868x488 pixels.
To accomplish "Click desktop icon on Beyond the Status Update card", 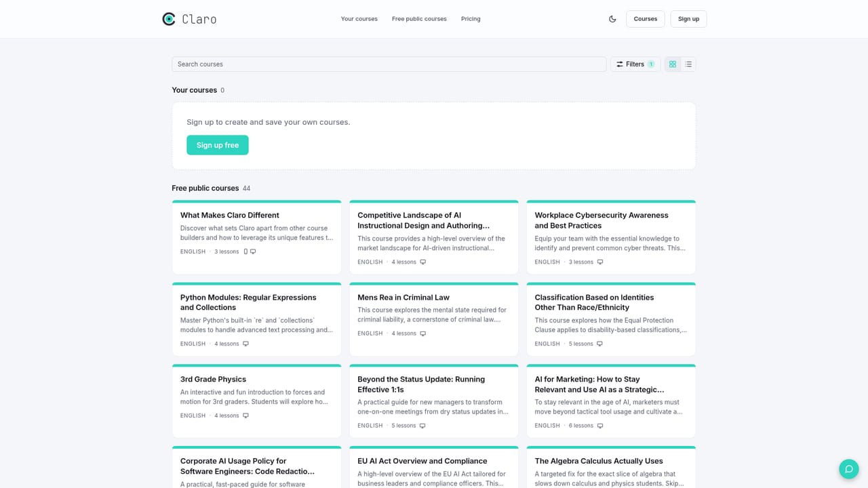I will (422, 426).
